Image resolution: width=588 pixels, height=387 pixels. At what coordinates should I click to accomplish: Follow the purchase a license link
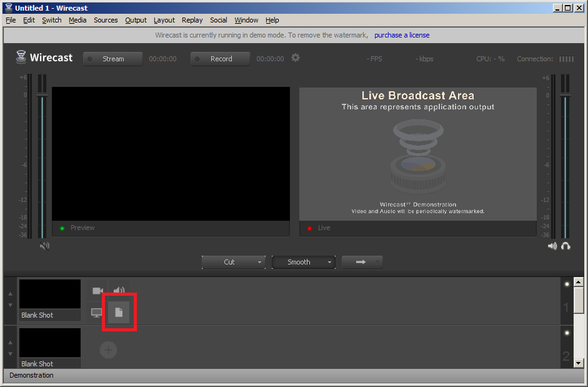tap(402, 35)
